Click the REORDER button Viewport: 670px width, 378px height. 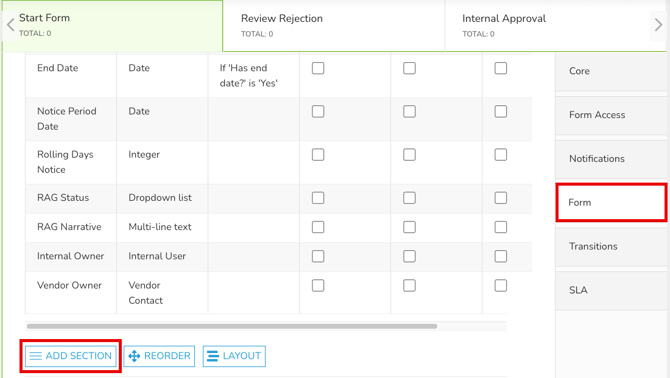point(159,356)
